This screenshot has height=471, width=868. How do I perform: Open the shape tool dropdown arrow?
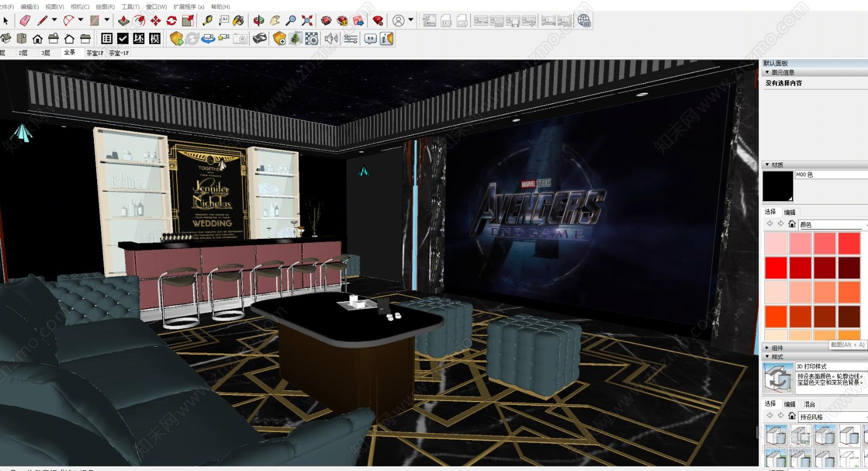tap(107, 20)
